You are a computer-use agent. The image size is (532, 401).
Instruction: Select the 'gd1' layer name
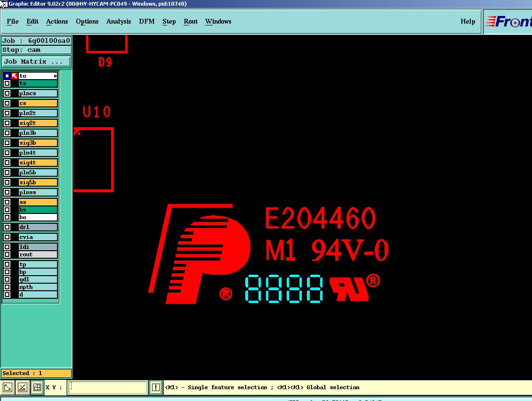[38, 279]
